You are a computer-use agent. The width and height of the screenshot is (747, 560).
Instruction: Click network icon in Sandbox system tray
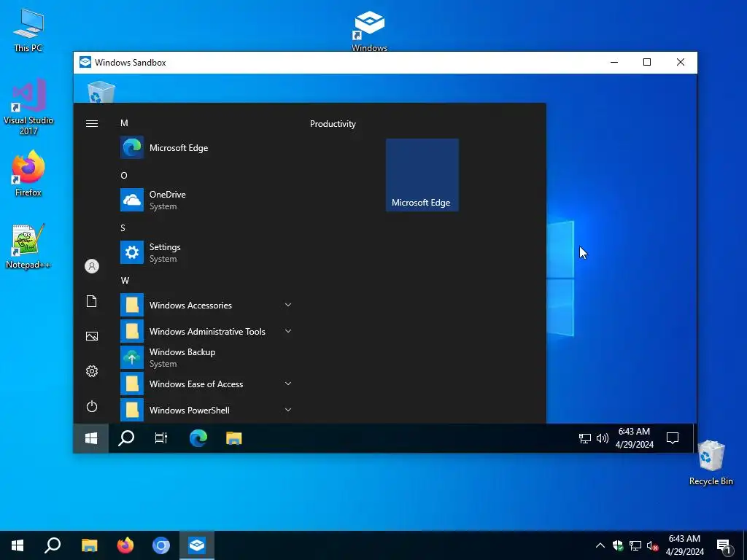point(584,438)
